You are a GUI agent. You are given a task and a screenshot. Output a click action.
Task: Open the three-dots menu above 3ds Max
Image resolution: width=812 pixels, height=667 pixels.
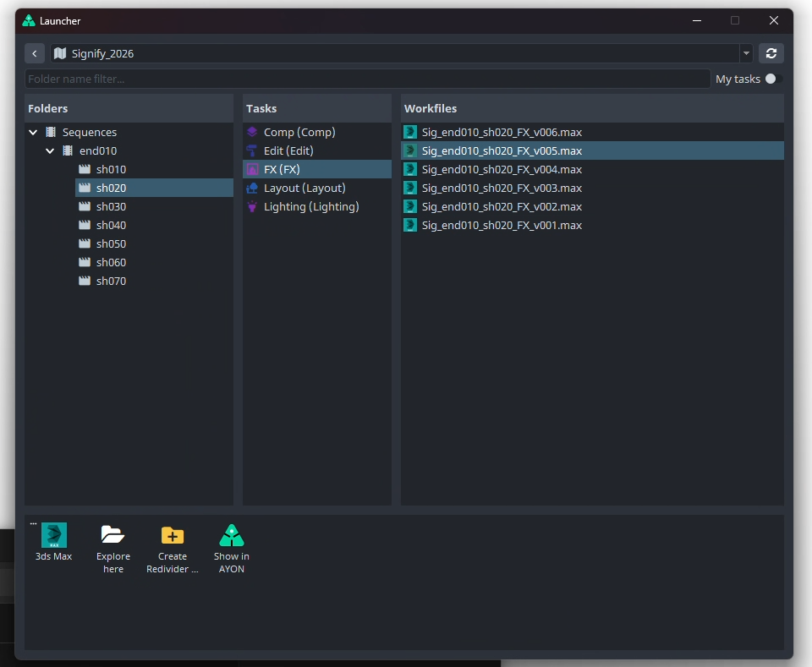[33, 523]
